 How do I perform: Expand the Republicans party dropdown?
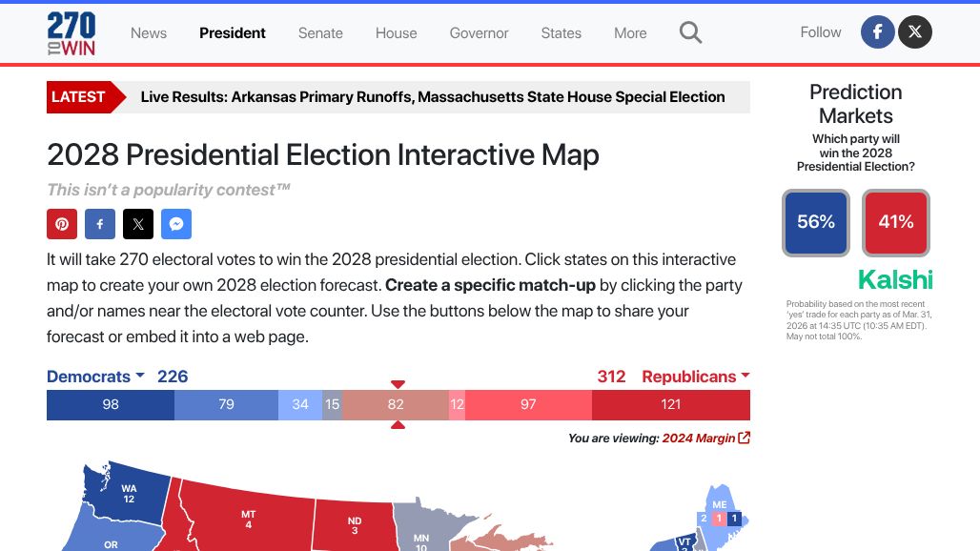(x=695, y=377)
